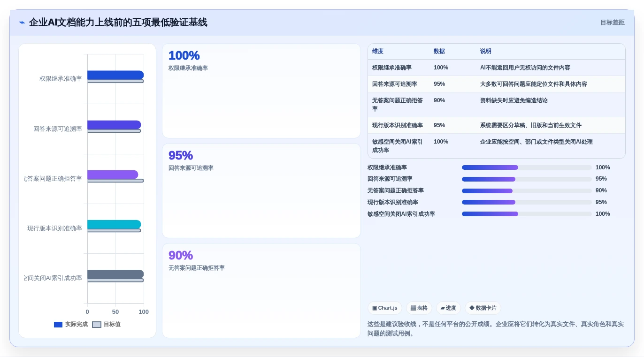This screenshot has height=357, width=644.
Task: Click 现行版本识别准确率 in the table
Action: 398,125
